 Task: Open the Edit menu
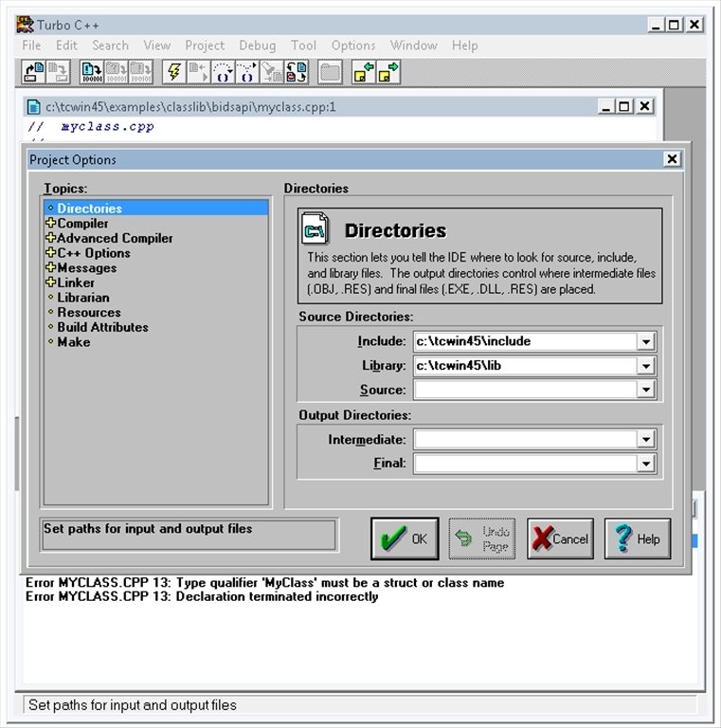(66, 45)
